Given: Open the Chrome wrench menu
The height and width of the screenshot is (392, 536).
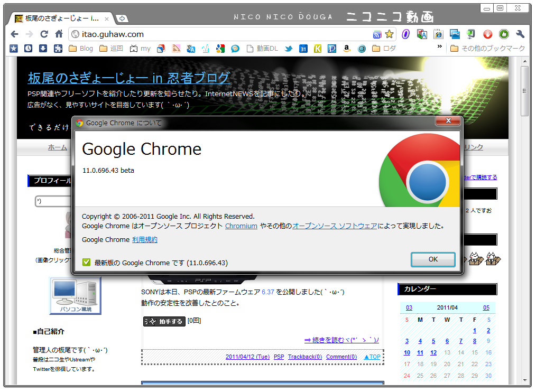Looking at the screenshot, I should [x=520, y=34].
